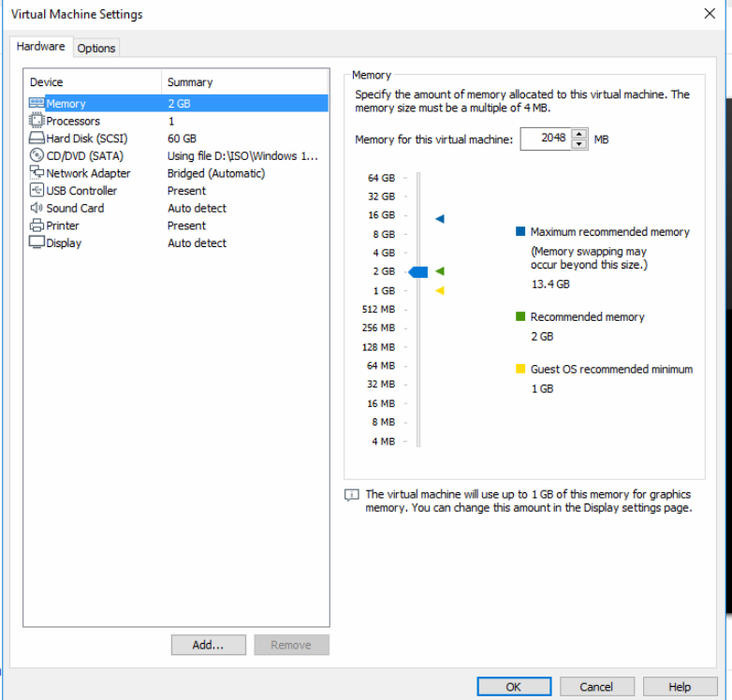The height and width of the screenshot is (700, 732).
Task: Click the '128 MB' slider label
Action: pyautogui.click(x=378, y=347)
